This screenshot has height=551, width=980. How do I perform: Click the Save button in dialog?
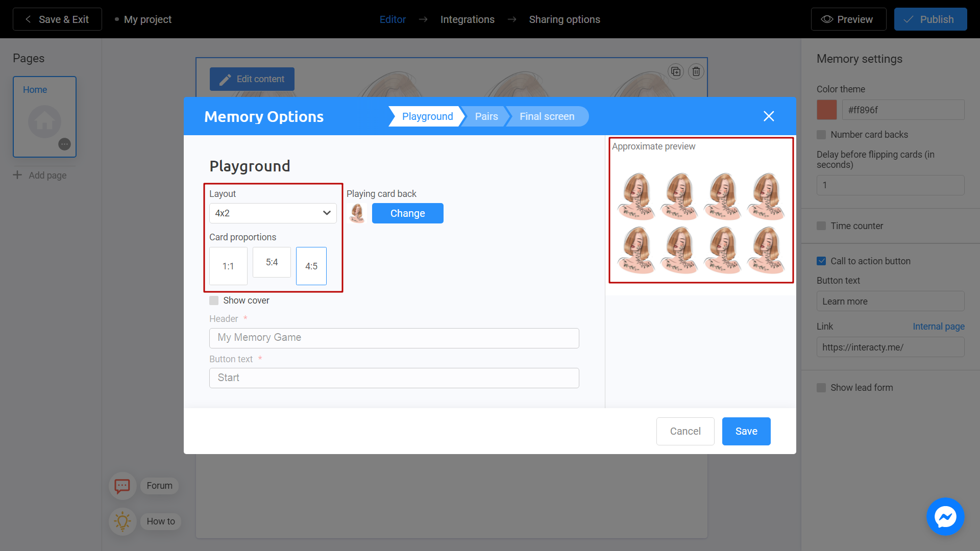point(746,432)
